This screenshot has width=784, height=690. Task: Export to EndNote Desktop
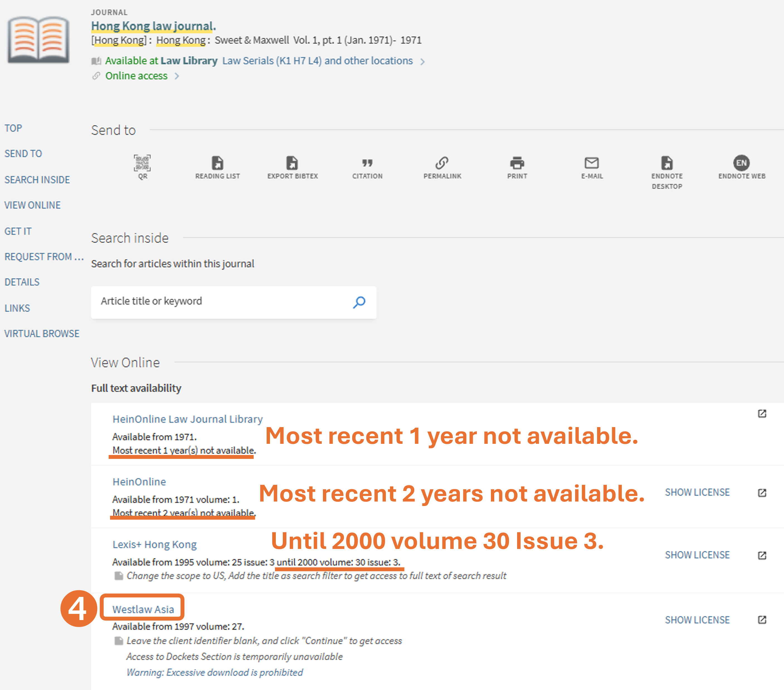click(667, 163)
